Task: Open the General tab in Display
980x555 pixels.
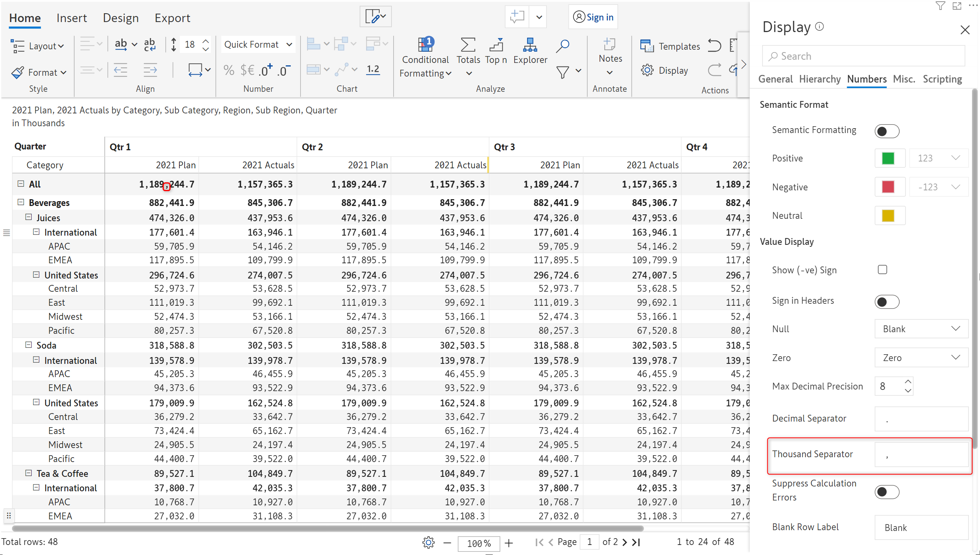Action: [x=775, y=79]
